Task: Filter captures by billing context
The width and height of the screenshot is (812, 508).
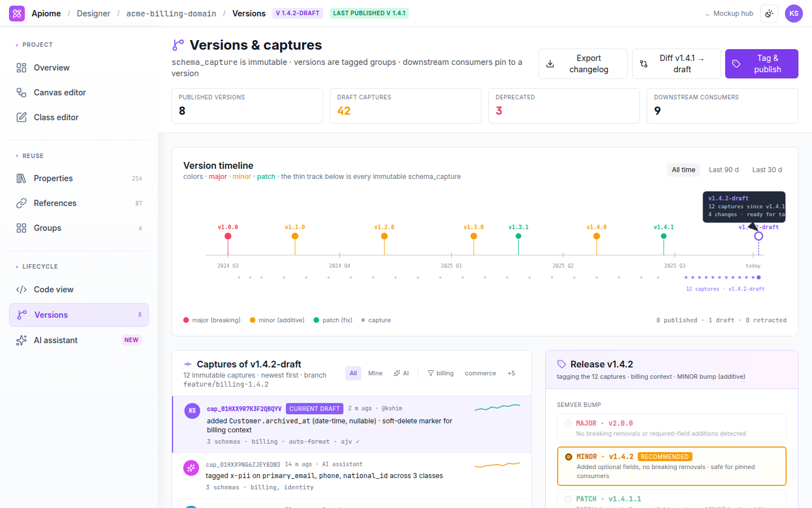Action: pyautogui.click(x=440, y=373)
